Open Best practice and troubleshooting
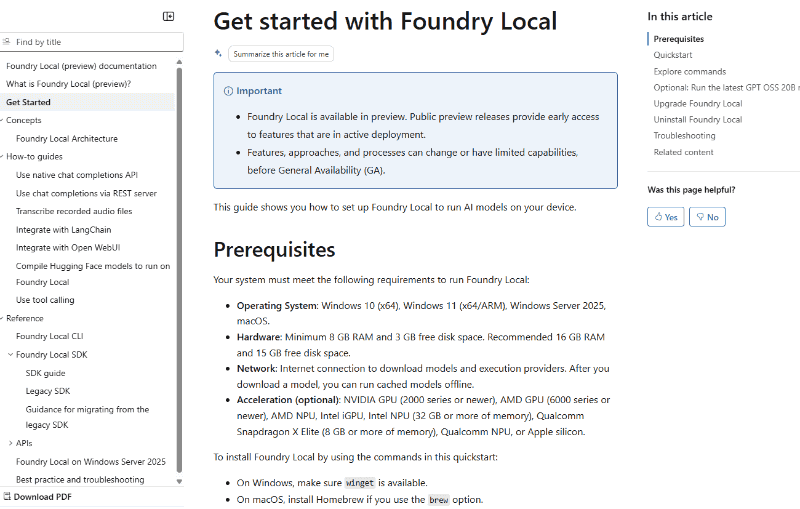 tap(80, 479)
